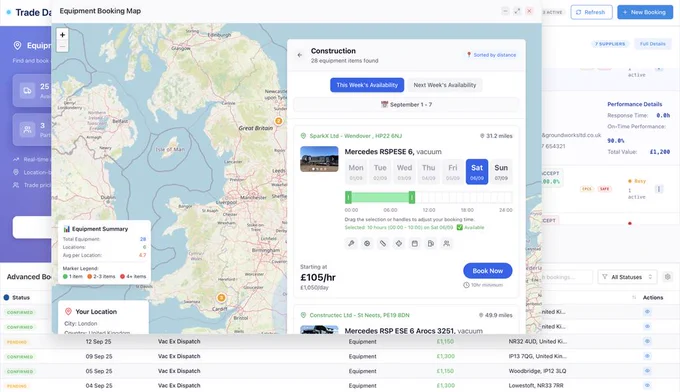Screen dimensions: 680x392
Task: Select the Sat 06/09 day
Action: pyautogui.click(x=477, y=172)
